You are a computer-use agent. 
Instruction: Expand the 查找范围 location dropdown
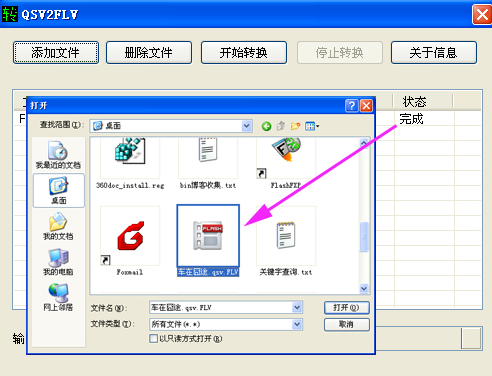coord(246,126)
